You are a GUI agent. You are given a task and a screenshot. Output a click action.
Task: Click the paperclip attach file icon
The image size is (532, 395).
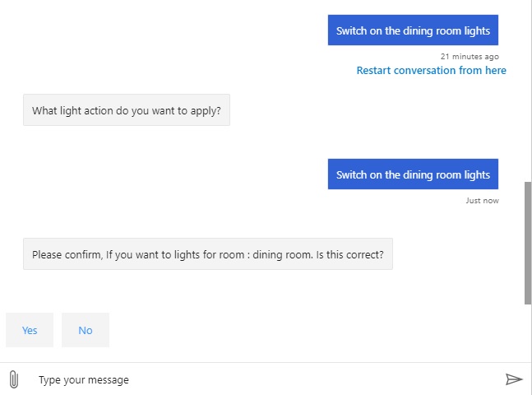coord(13,379)
